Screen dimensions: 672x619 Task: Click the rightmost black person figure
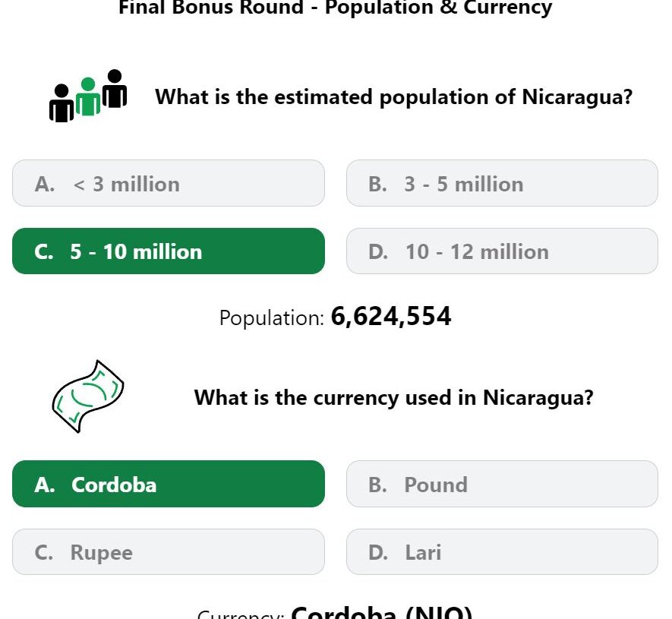coord(115,89)
